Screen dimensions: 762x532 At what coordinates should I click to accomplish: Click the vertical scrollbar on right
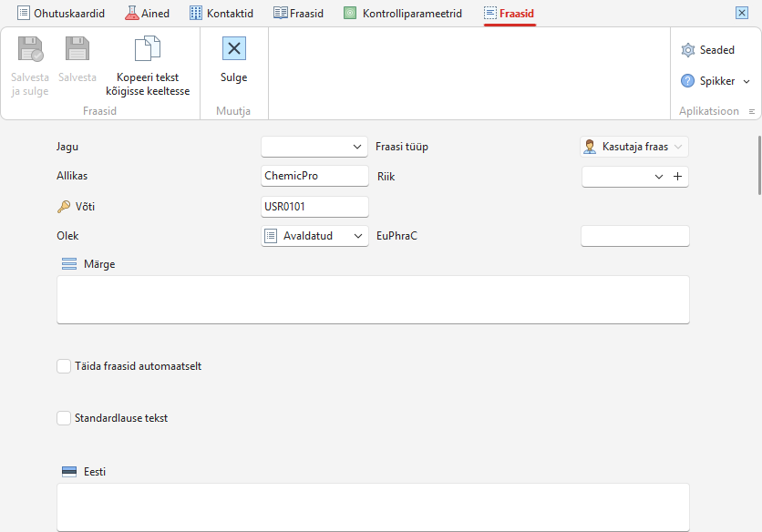tap(759, 165)
